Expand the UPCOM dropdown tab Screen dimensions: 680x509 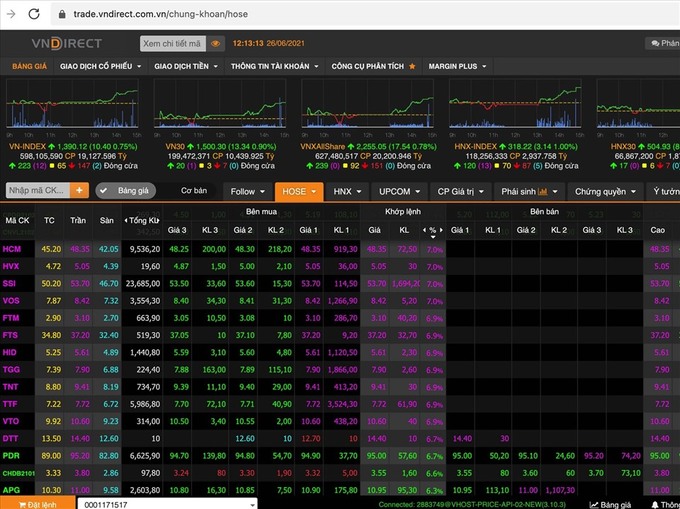click(x=399, y=192)
